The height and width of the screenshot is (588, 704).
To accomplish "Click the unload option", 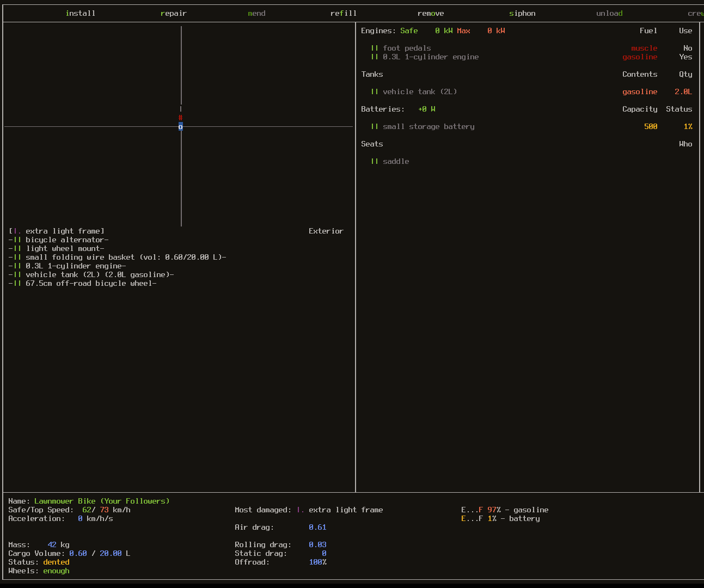I will [x=609, y=14].
